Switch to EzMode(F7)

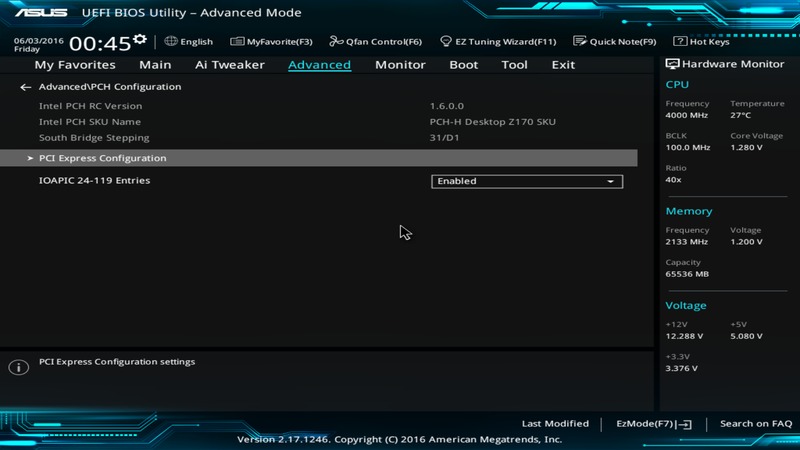(653, 424)
